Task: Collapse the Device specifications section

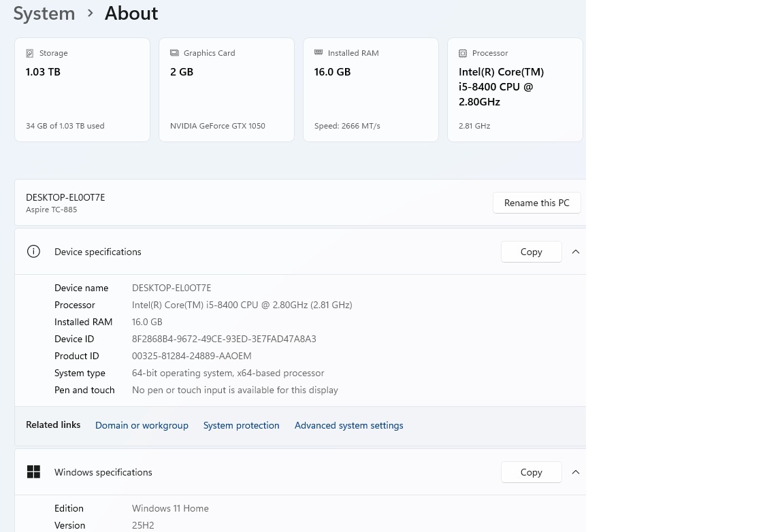Action: (x=576, y=252)
